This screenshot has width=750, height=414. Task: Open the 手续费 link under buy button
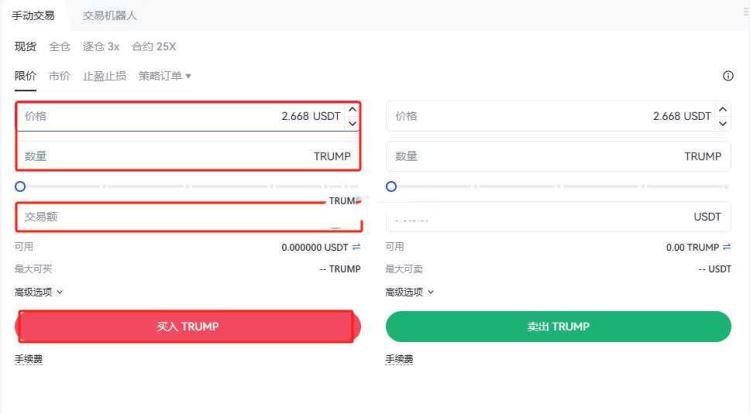coord(29,359)
